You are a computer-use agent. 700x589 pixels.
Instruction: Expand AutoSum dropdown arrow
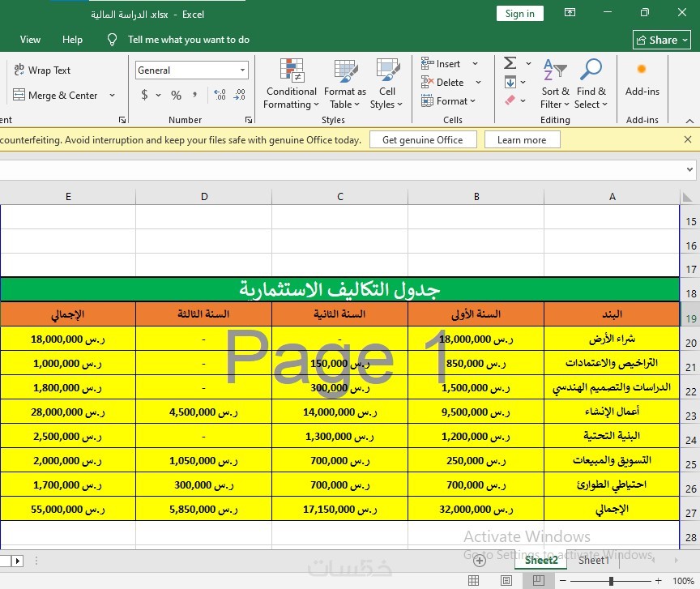pos(528,63)
